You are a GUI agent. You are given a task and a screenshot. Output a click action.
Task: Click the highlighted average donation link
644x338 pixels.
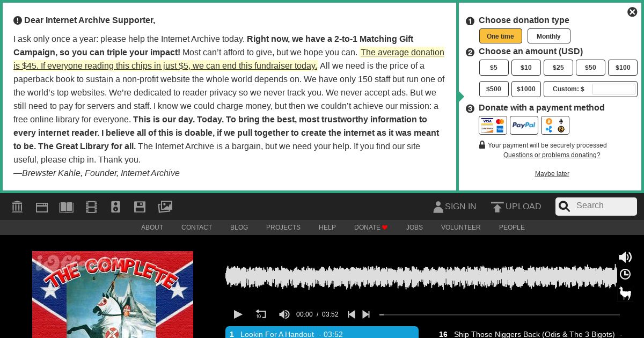229,59
